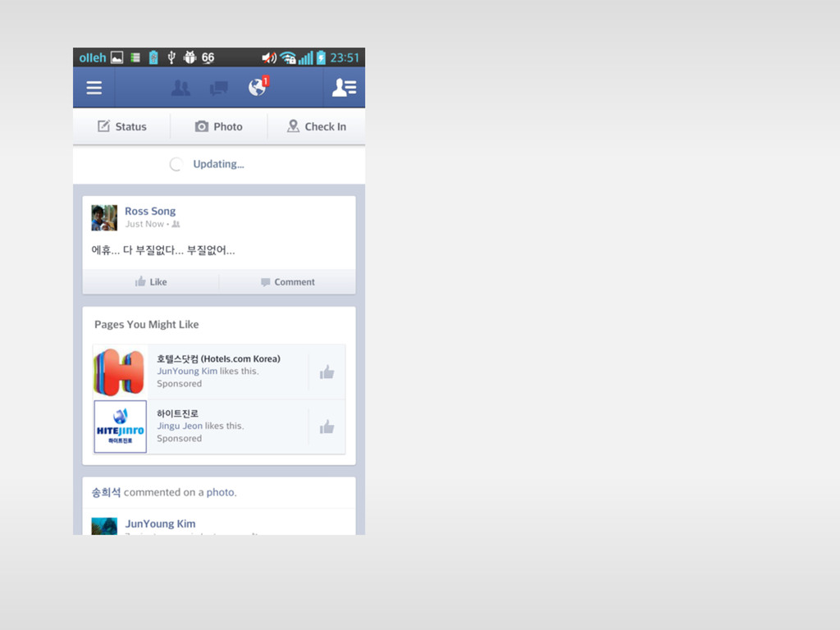Open Ross Song's profile name link

150,211
